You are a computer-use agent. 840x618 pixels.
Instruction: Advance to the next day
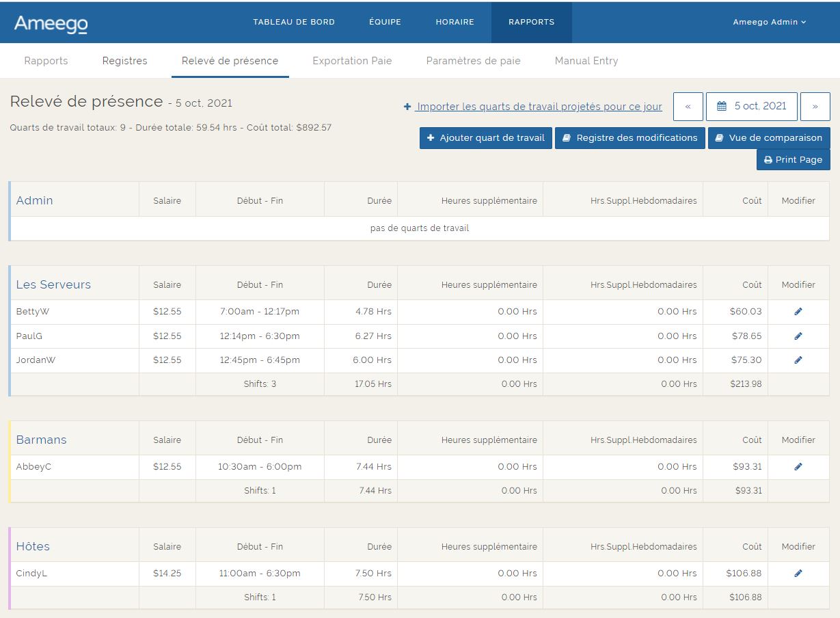click(815, 107)
